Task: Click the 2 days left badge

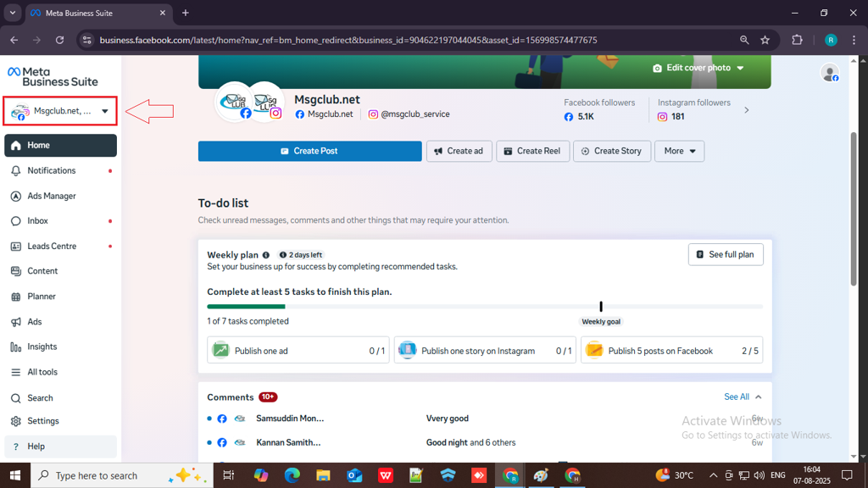Action: [x=301, y=255]
